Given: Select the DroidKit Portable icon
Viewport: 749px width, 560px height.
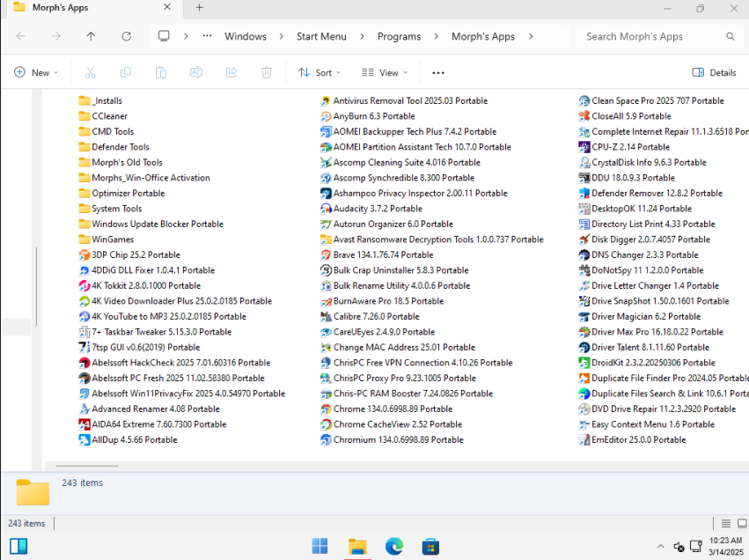Looking at the screenshot, I should coord(584,363).
